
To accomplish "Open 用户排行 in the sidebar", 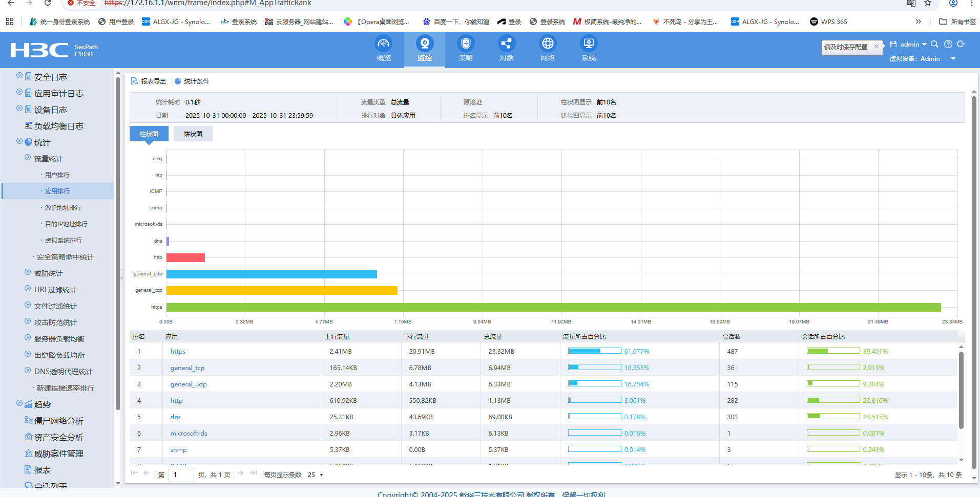I will click(x=57, y=175).
